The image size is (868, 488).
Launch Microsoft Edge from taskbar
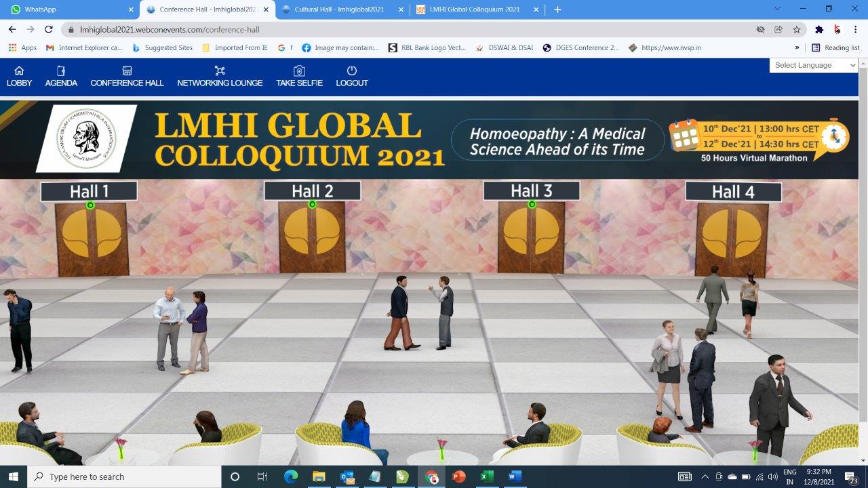tap(291, 476)
